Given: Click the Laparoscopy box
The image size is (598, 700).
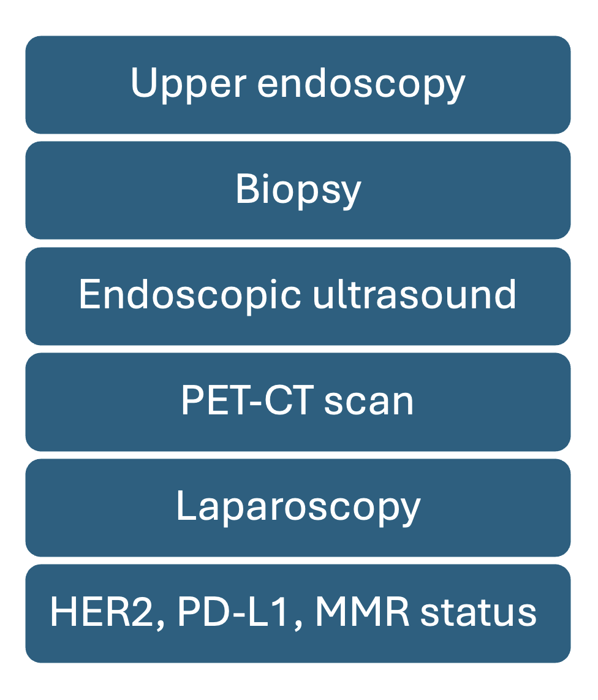Looking at the screenshot, I should (x=298, y=508).
